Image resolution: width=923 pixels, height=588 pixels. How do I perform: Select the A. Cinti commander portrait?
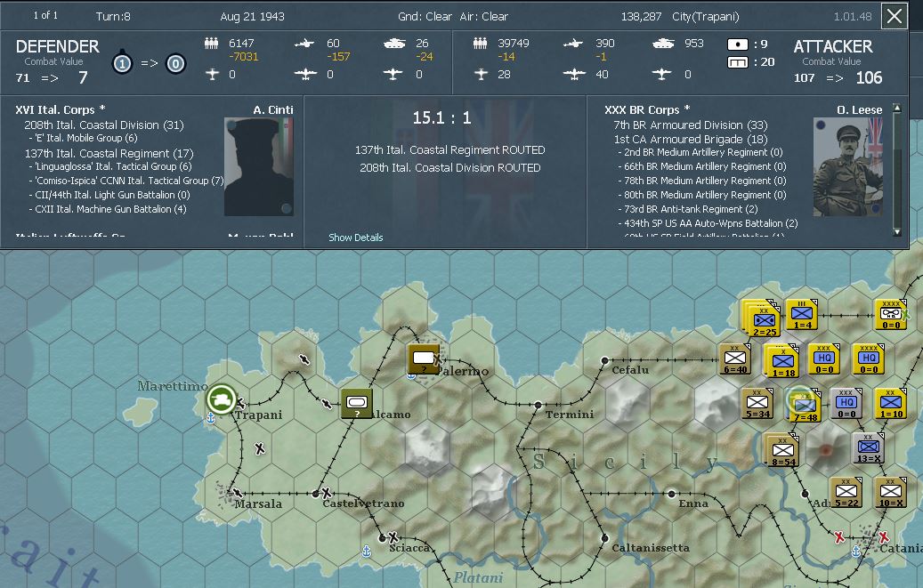click(x=258, y=166)
